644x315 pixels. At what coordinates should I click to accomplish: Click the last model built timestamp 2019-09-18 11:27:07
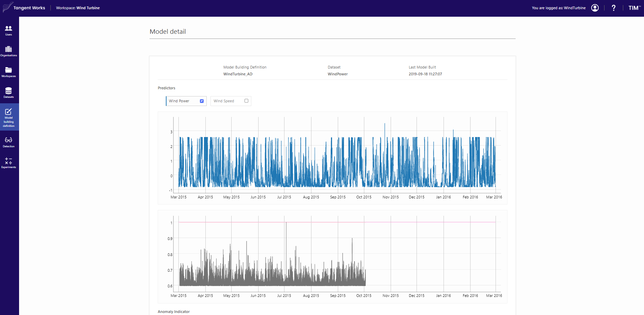(x=425, y=74)
